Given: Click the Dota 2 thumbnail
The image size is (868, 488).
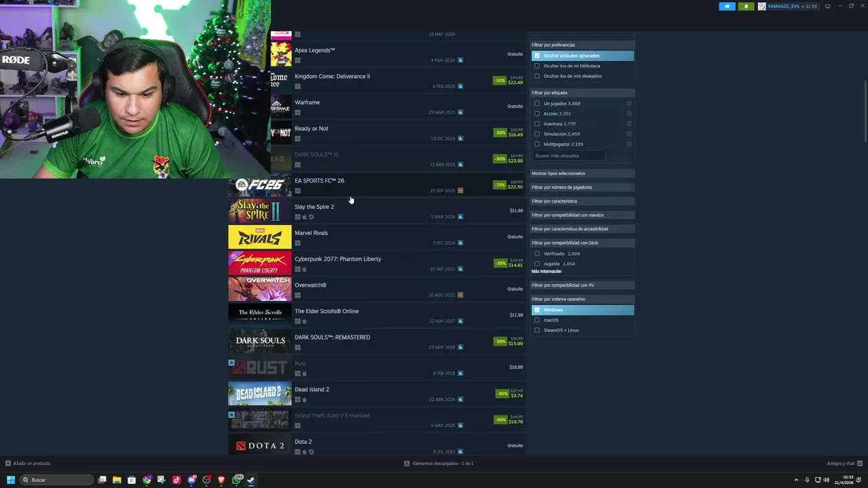Looking at the screenshot, I should [x=260, y=445].
